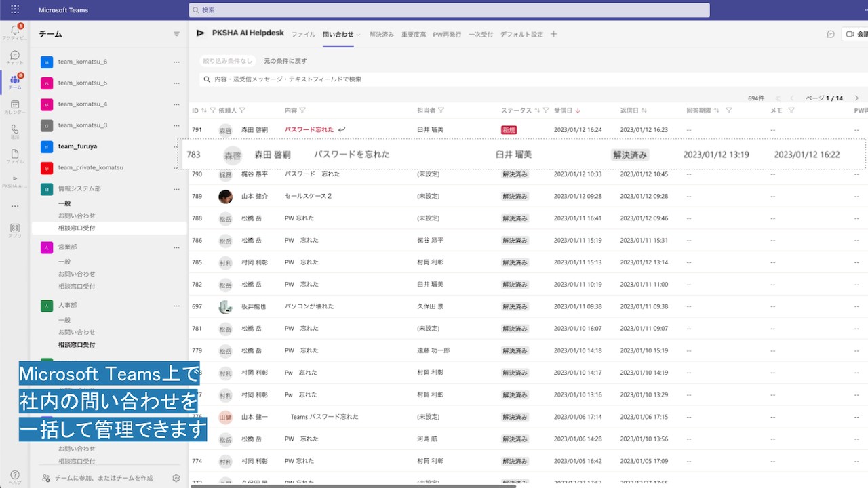Switch to the PW再発行 tab
868x488 pixels.
pyautogui.click(x=447, y=34)
